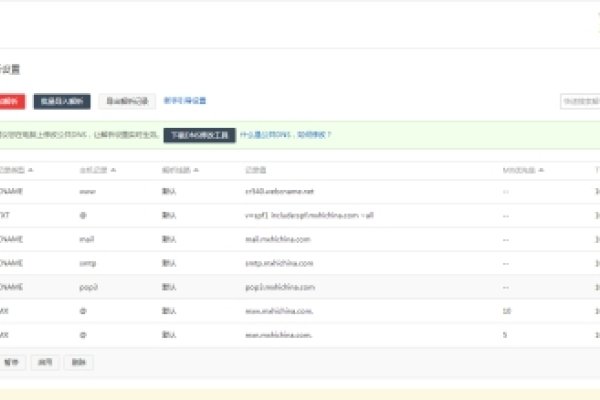Click the mail.mxhichina.com record value

pyautogui.click(x=278, y=239)
